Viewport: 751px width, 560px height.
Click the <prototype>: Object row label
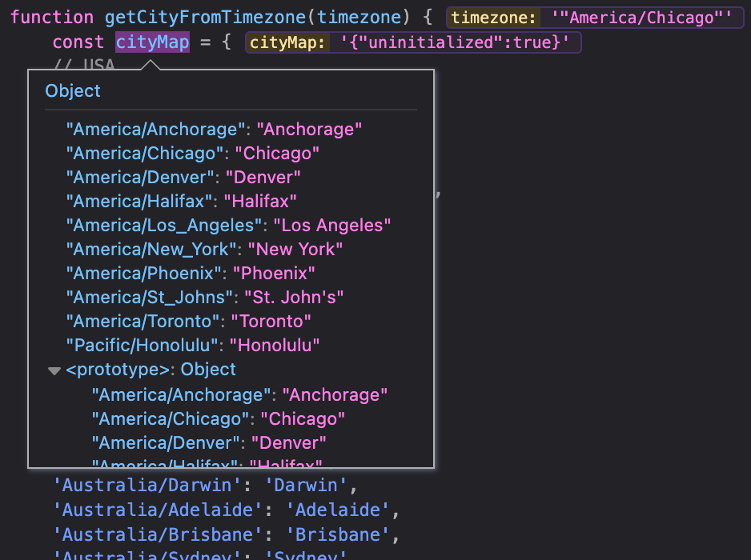pyautogui.click(x=151, y=370)
